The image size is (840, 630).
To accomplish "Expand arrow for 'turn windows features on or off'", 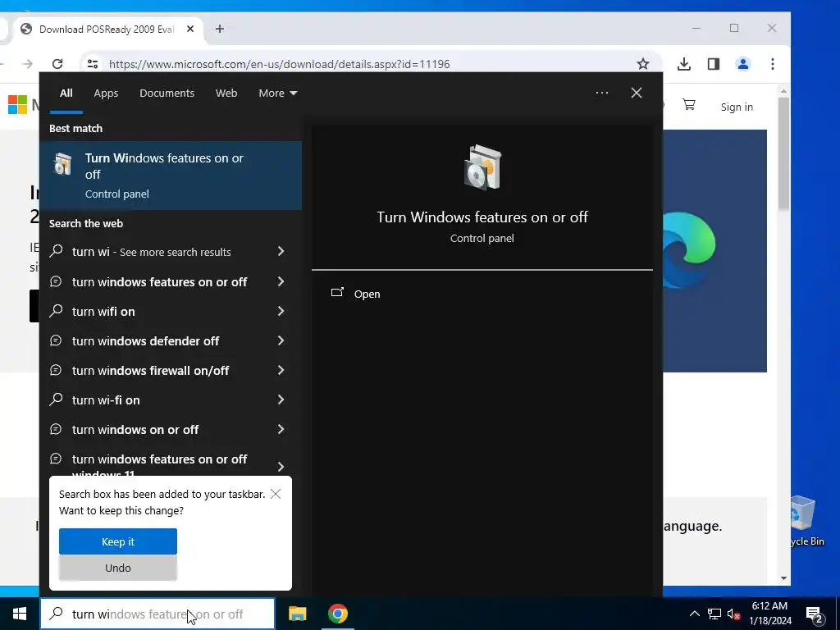I will 281,281.
